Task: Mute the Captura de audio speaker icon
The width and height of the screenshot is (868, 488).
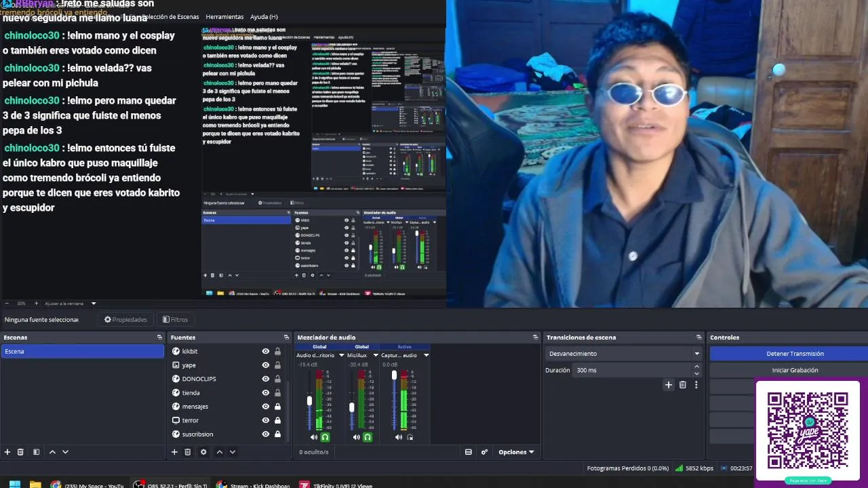Action: 399,437
